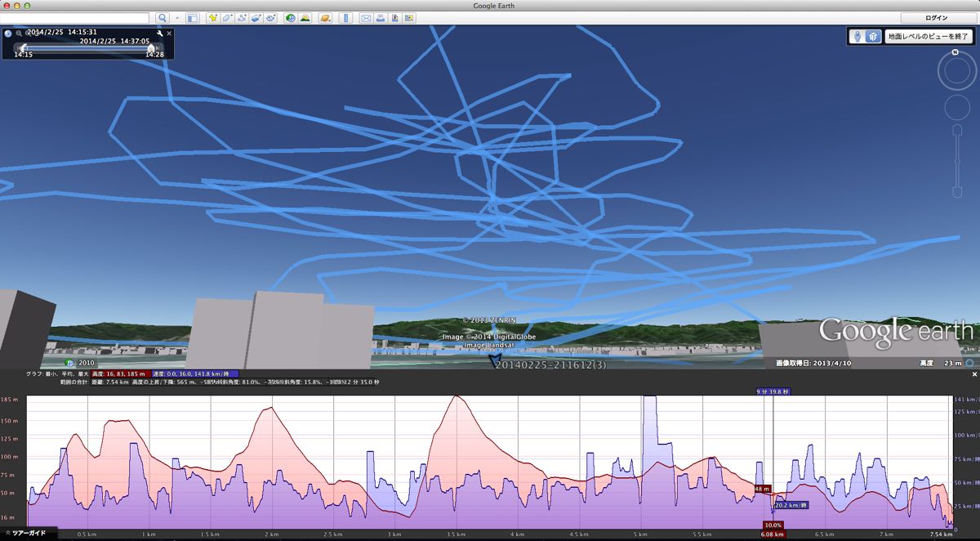
Task: Close the time slider panel
Action: click(x=169, y=34)
